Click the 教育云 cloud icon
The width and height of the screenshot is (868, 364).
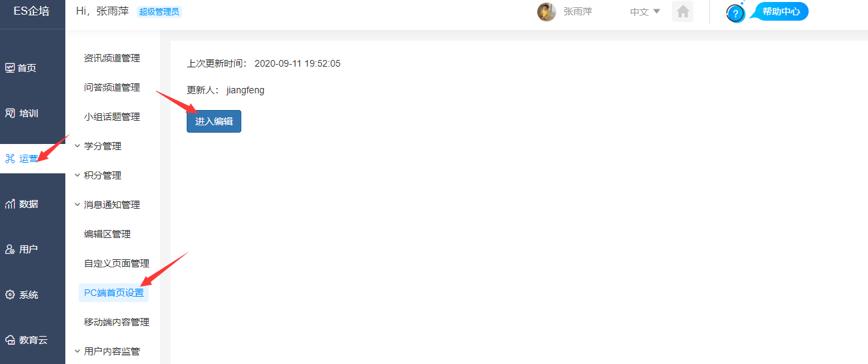click(10, 340)
